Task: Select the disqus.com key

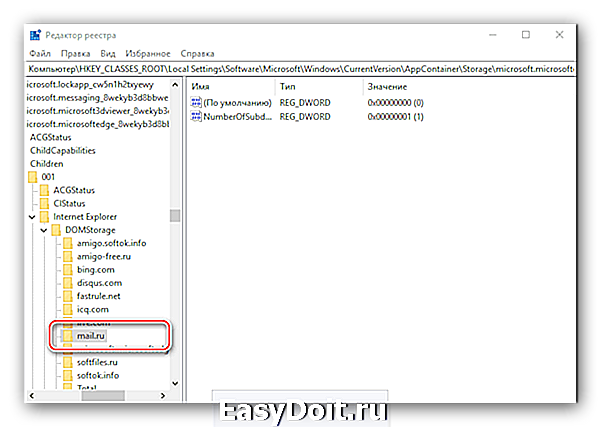Action: pos(99,283)
